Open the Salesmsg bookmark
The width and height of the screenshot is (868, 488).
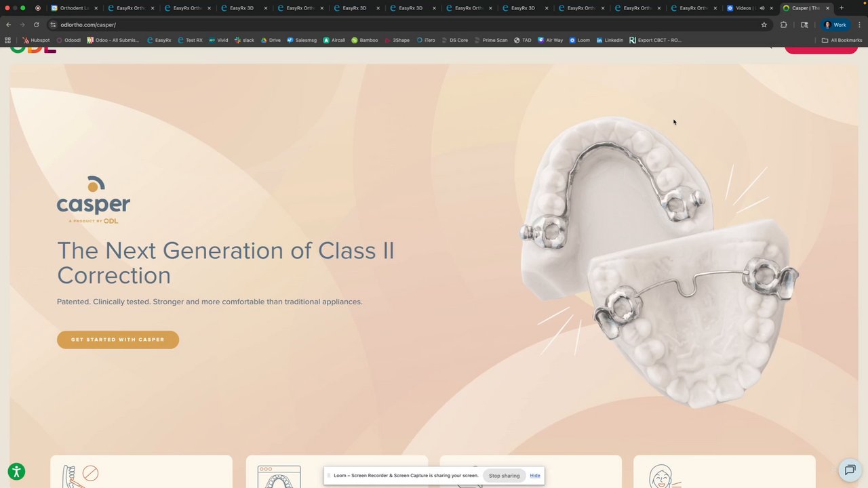tap(302, 40)
